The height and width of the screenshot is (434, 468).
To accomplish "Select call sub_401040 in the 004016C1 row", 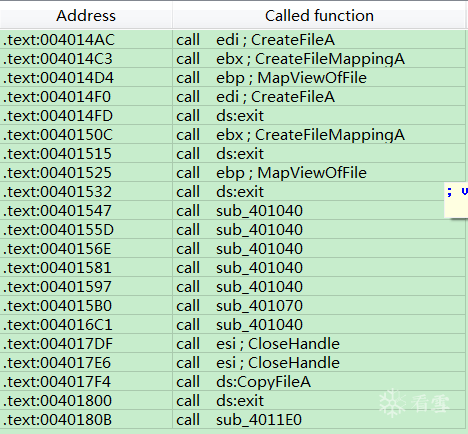I will coord(239,325).
